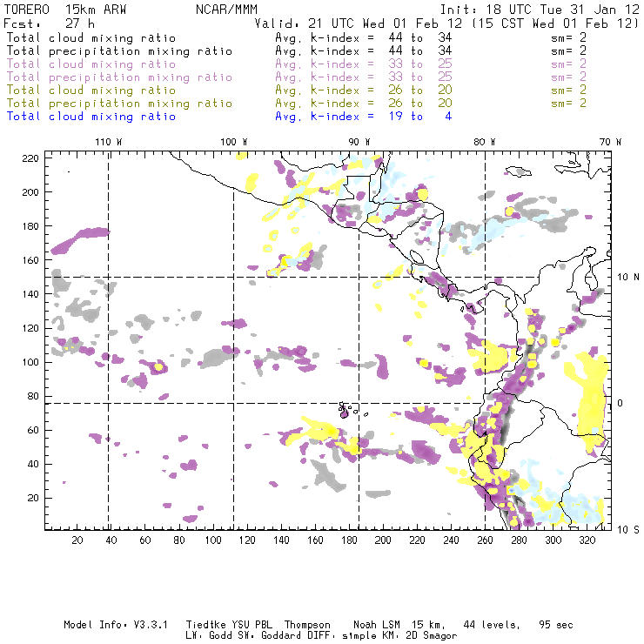
Task: Click 'Avg. k-index = 26 to 20' beside olive precipitation ratio
Action: tap(364, 103)
